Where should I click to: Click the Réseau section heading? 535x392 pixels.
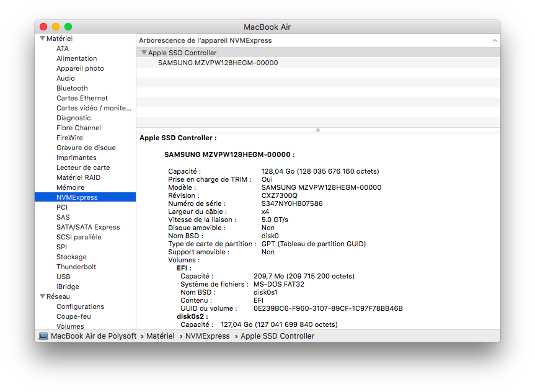pos(58,296)
